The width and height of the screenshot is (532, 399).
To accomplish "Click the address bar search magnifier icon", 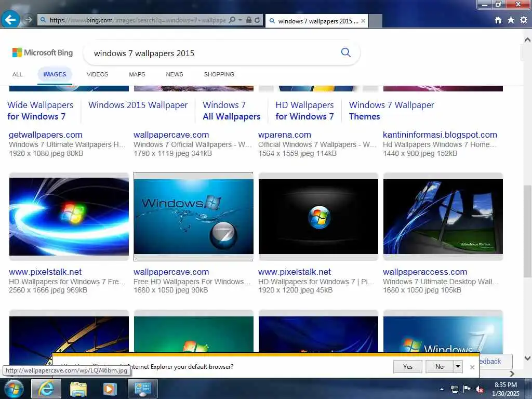I will [232, 20].
